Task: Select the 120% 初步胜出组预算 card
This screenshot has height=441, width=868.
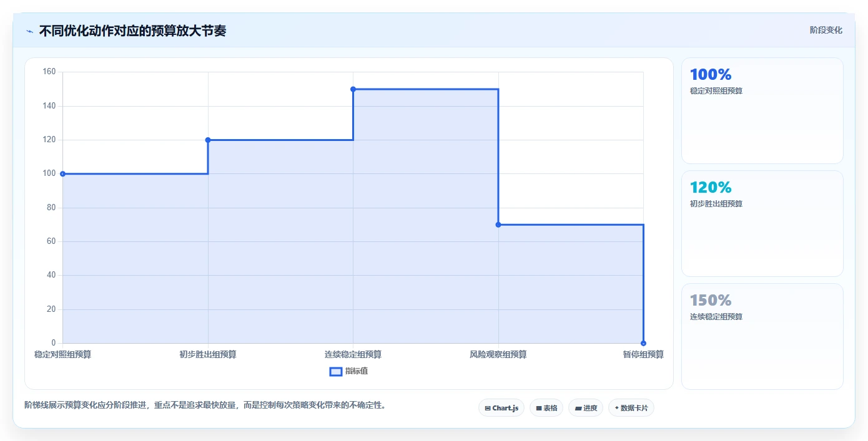Action: coord(762,223)
